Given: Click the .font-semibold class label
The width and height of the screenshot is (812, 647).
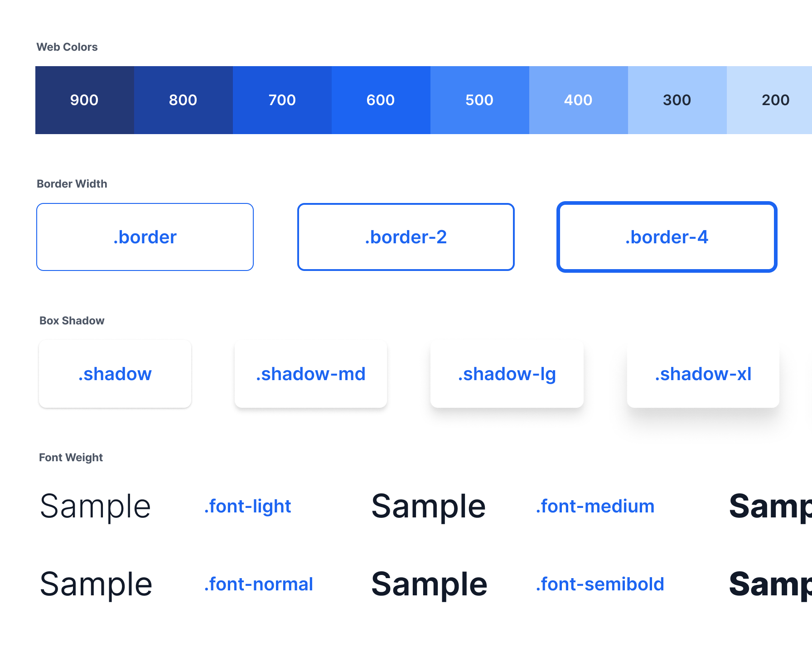Looking at the screenshot, I should [599, 584].
